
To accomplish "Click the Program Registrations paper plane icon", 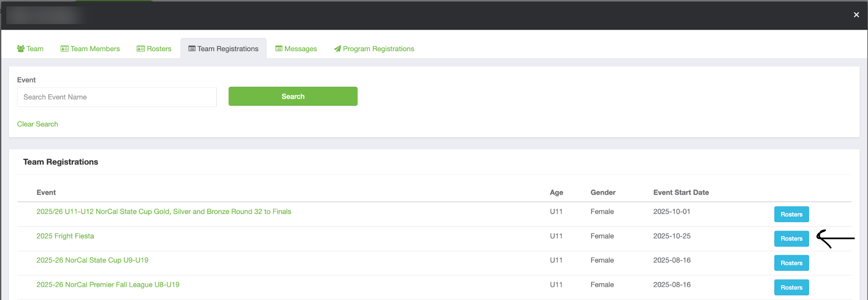I will pyautogui.click(x=337, y=49).
